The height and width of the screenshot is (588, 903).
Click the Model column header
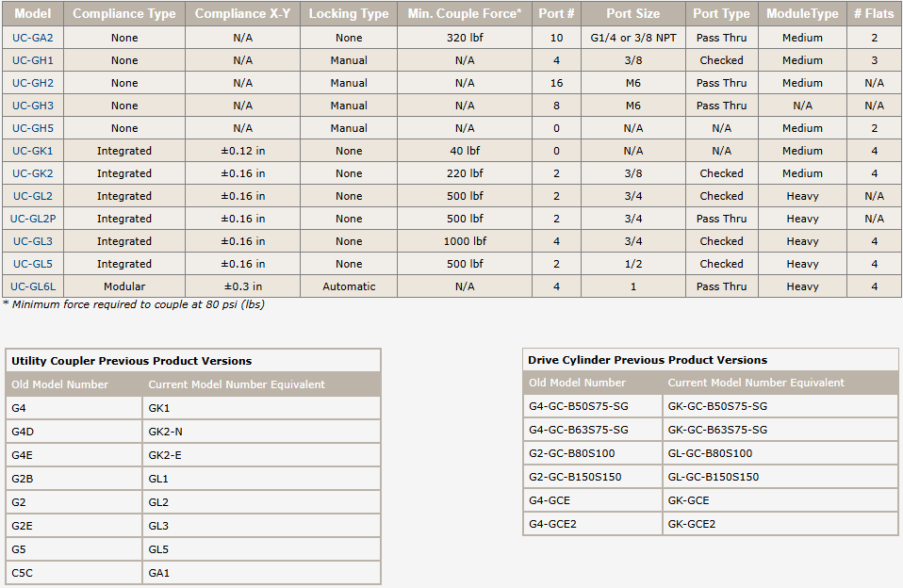point(33,13)
